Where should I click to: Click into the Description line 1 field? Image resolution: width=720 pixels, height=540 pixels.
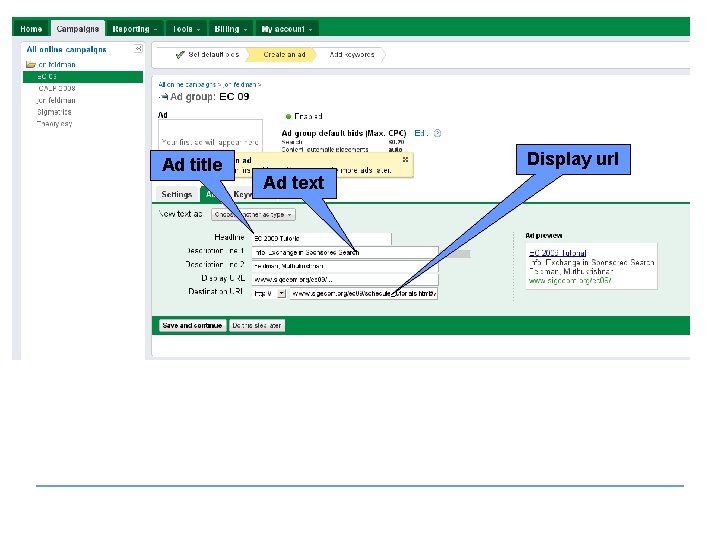345,253
